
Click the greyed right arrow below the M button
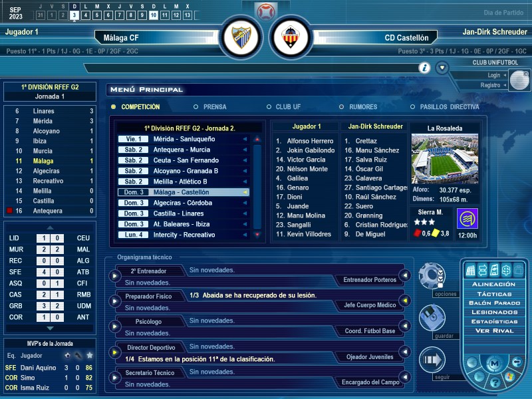point(479,376)
